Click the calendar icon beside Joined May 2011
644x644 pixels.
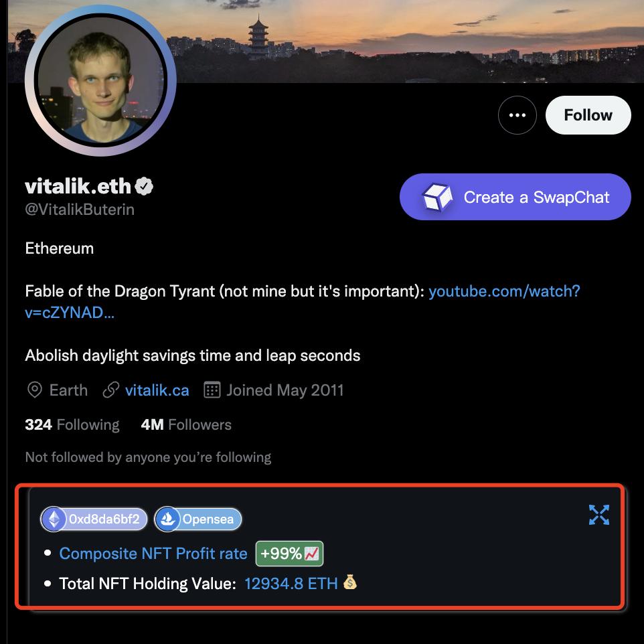[212, 390]
